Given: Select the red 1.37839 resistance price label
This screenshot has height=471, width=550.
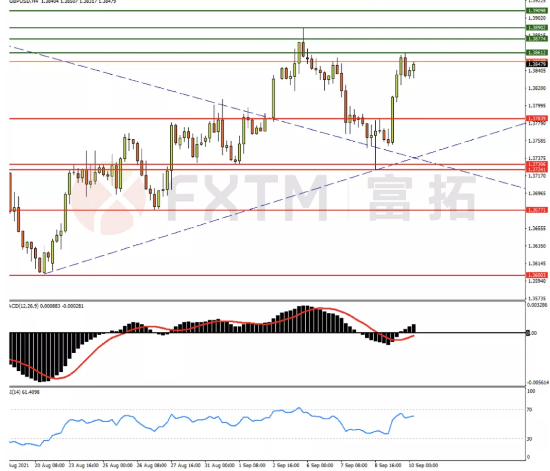Looking at the screenshot, I should click(x=537, y=119).
